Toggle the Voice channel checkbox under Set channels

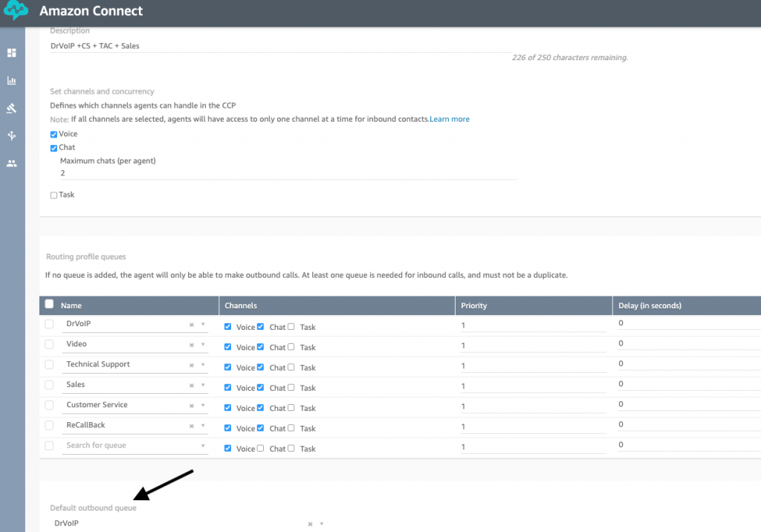pos(54,134)
